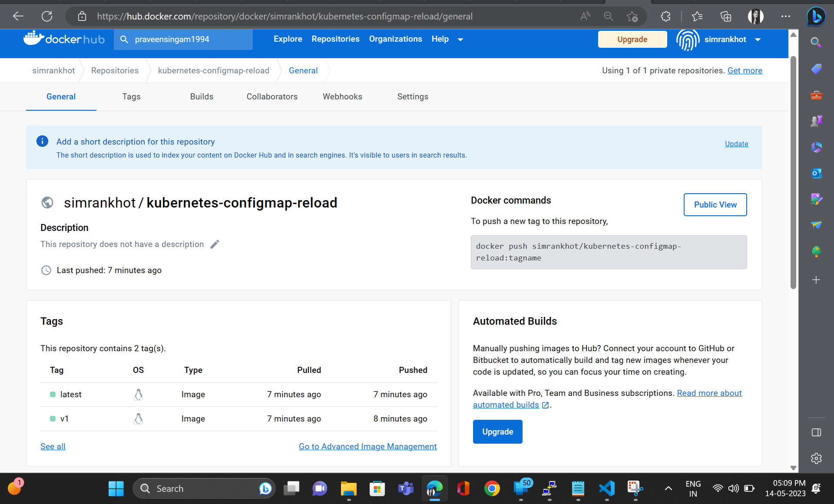
Task: Click inside the praveensingam1994 search field
Action: [183, 40]
